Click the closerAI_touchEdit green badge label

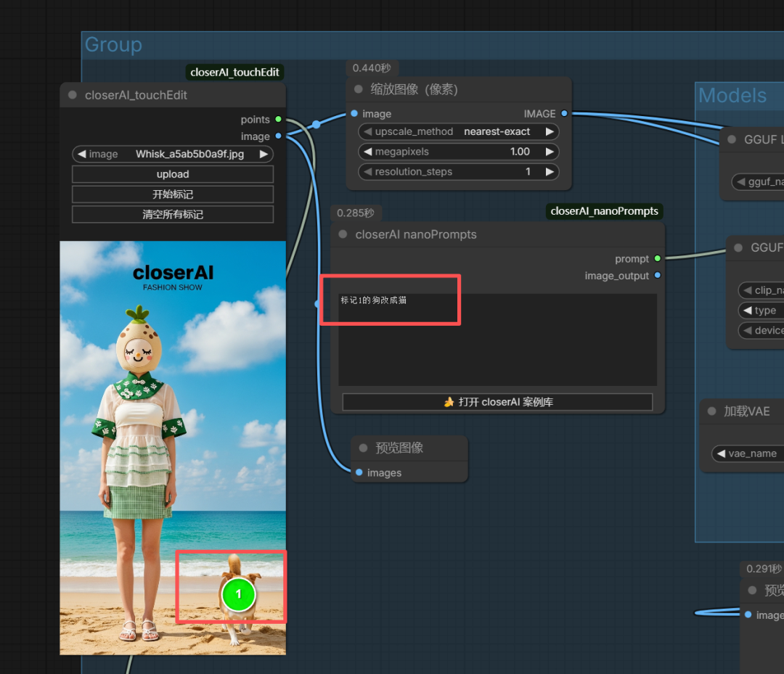click(234, 73)
